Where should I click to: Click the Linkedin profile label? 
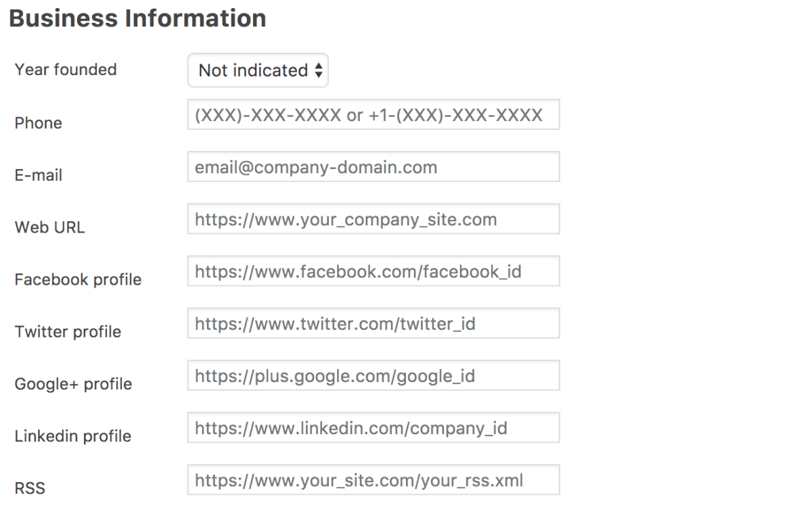click(72, 436)
